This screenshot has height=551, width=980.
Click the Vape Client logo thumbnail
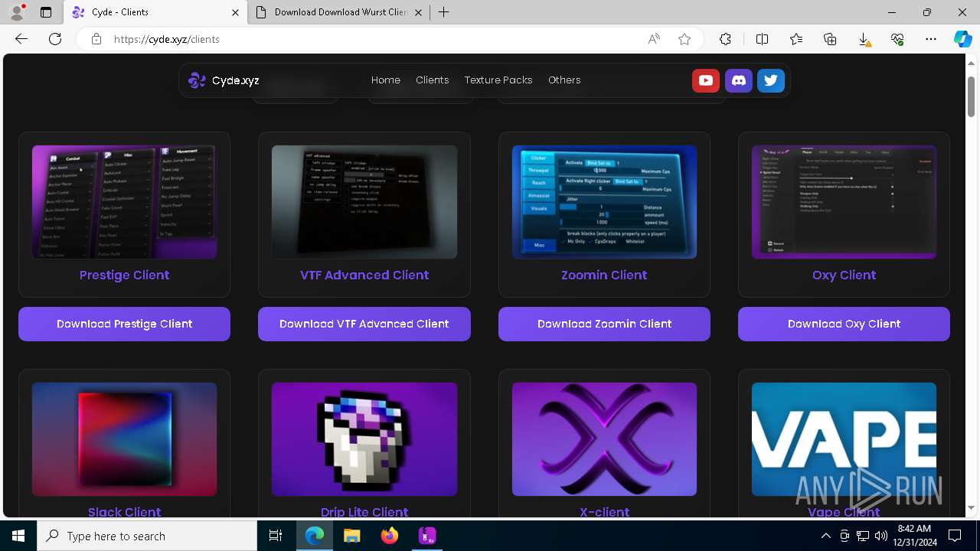[x=844, y=439]
